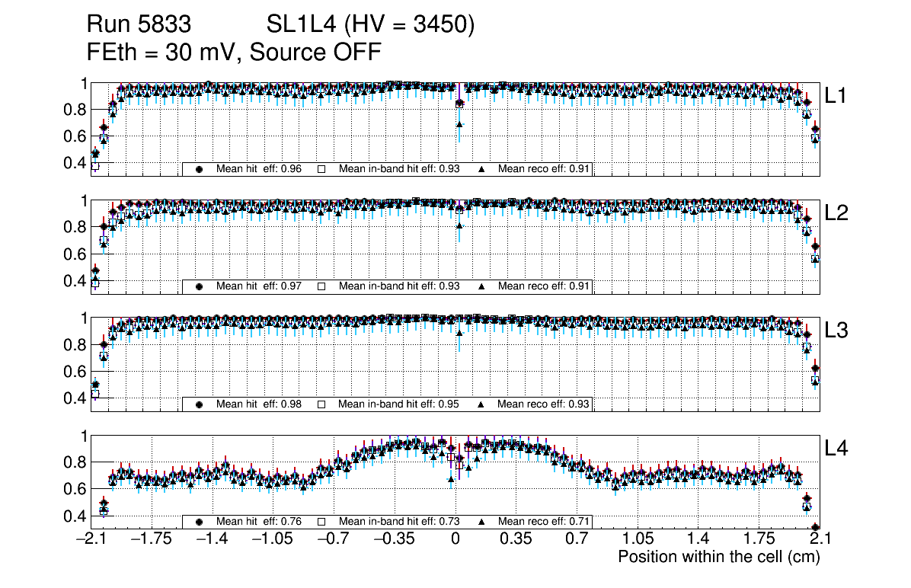Select the filled circle legend marker in panel L2
The image size is (911, 588).
click(200, 286)
